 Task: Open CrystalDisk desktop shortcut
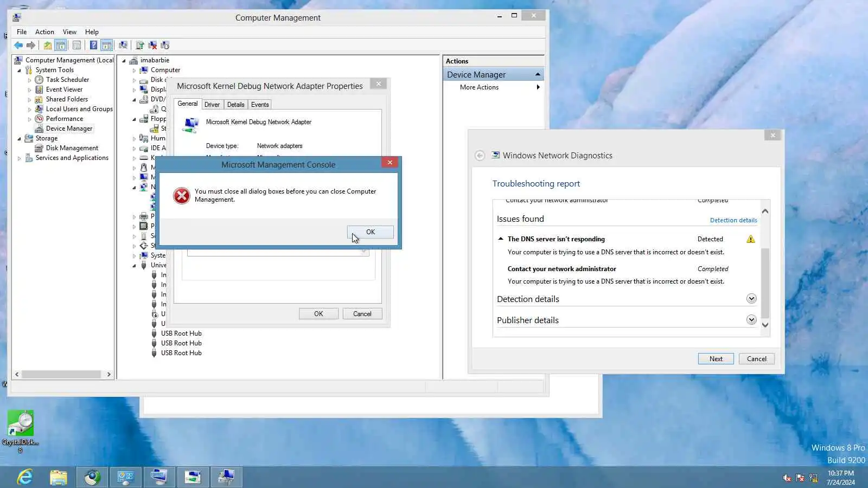tap(21, 431)
